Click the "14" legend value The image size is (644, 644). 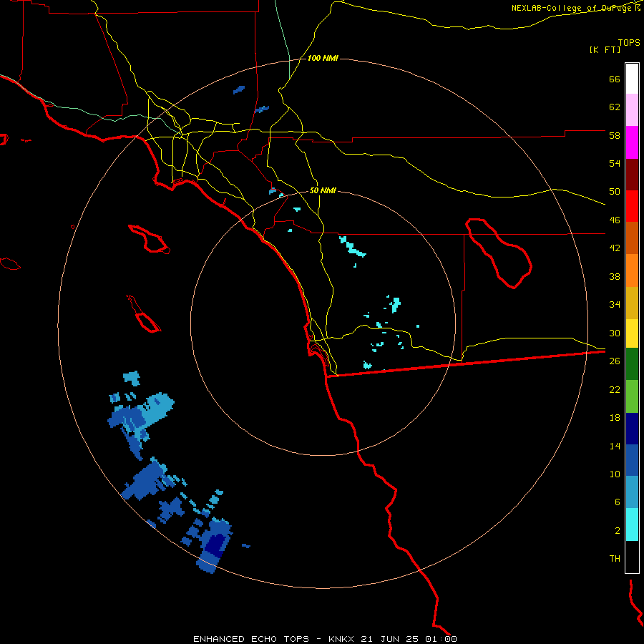point(615,446)
